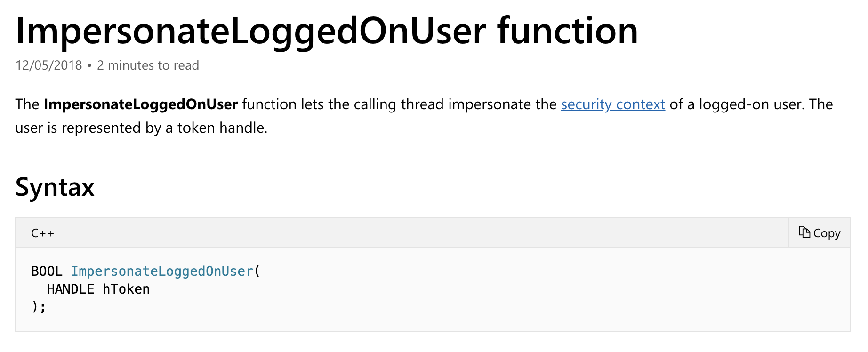The width and height of the screenshot is (868, 352).
Task: Click the ImpersonateLoggedOnUser function page title
Action: (x=326, y=31)
